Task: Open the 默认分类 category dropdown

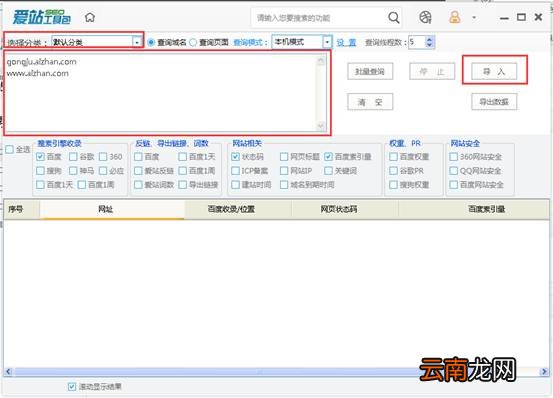Action: point(137,42)
